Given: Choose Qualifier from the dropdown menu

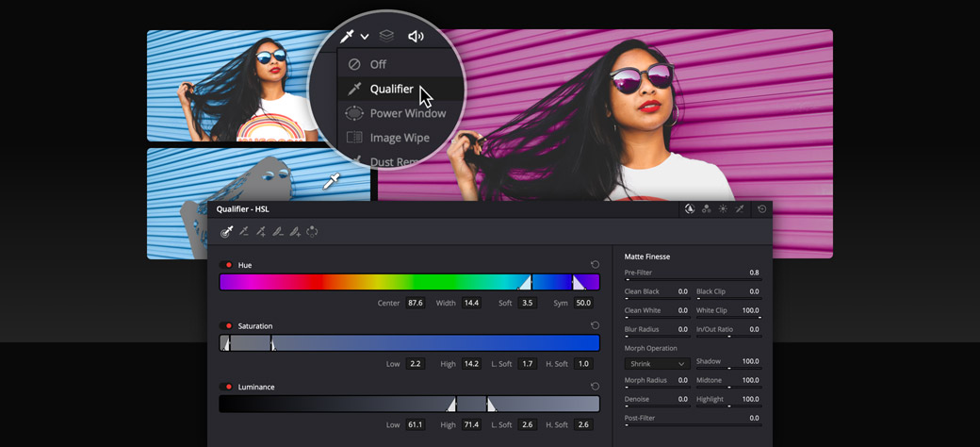Looking at the screenshot, I should 391,89.
